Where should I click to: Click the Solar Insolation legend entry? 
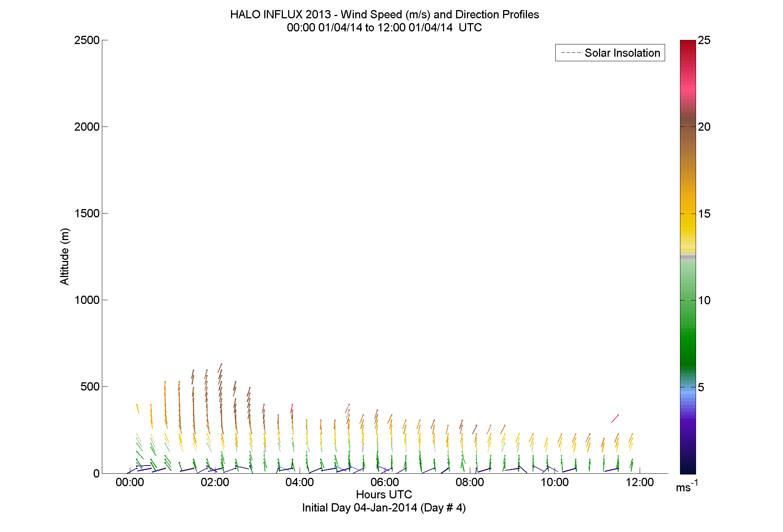[x=610, y=53]
